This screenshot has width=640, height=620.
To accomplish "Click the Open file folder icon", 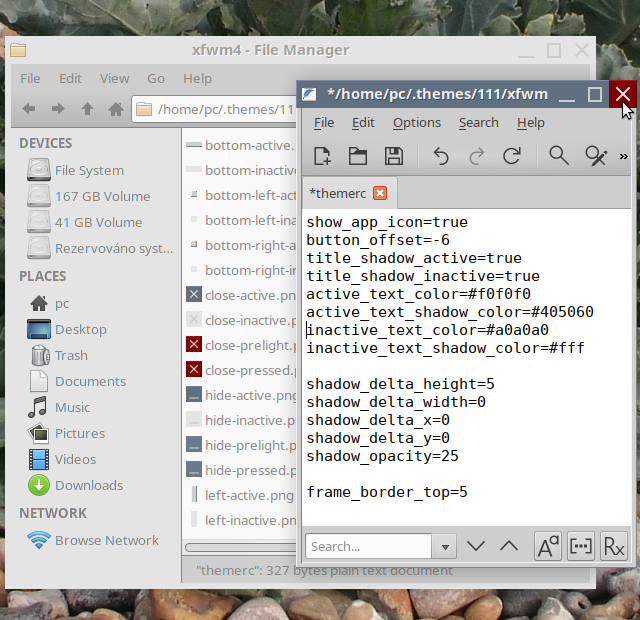I will (358, 155).
